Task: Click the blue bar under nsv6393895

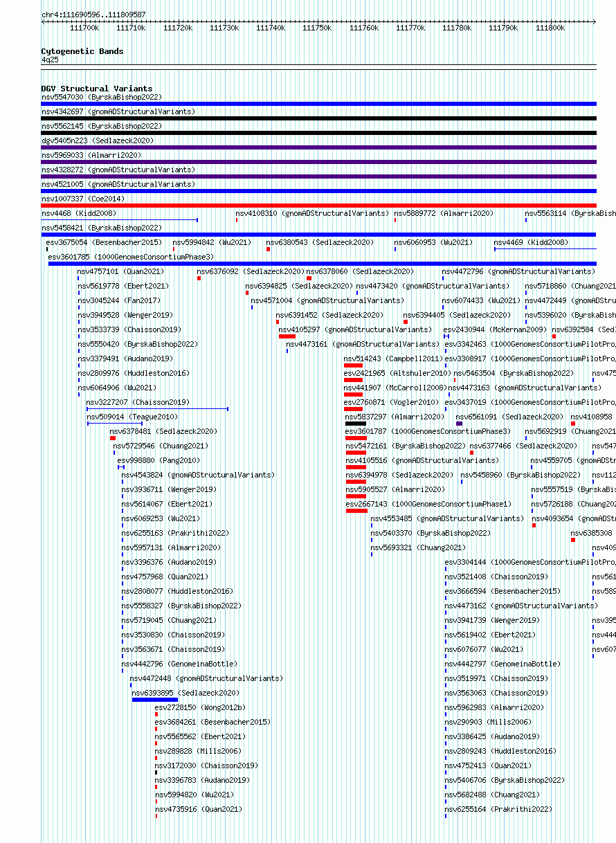Action: coord(155,700)
